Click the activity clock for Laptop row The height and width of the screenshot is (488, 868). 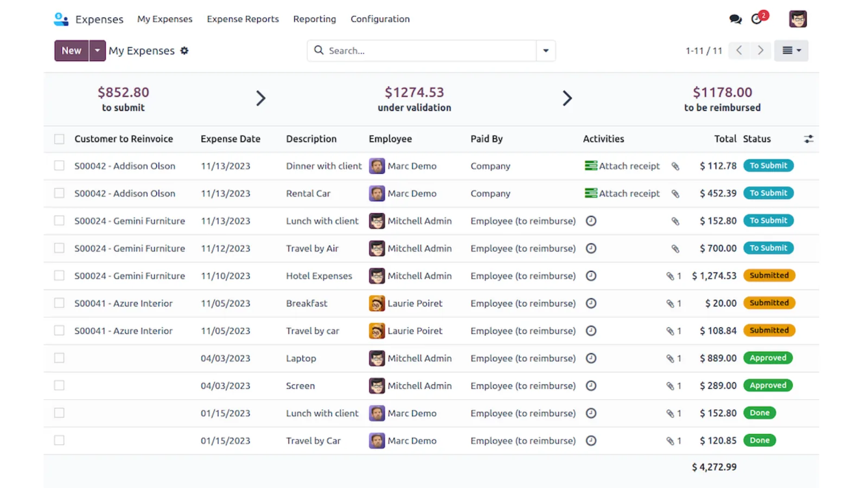click(591, 358)
